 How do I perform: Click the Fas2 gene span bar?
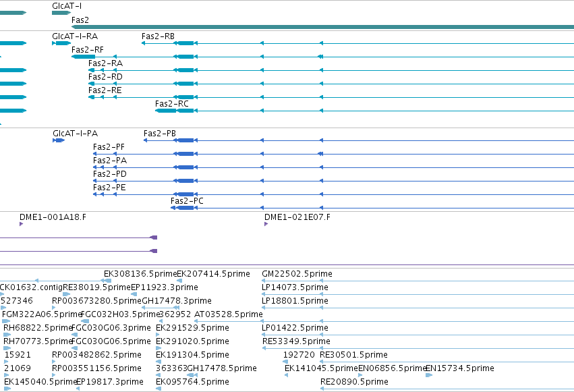coord(322,27)
